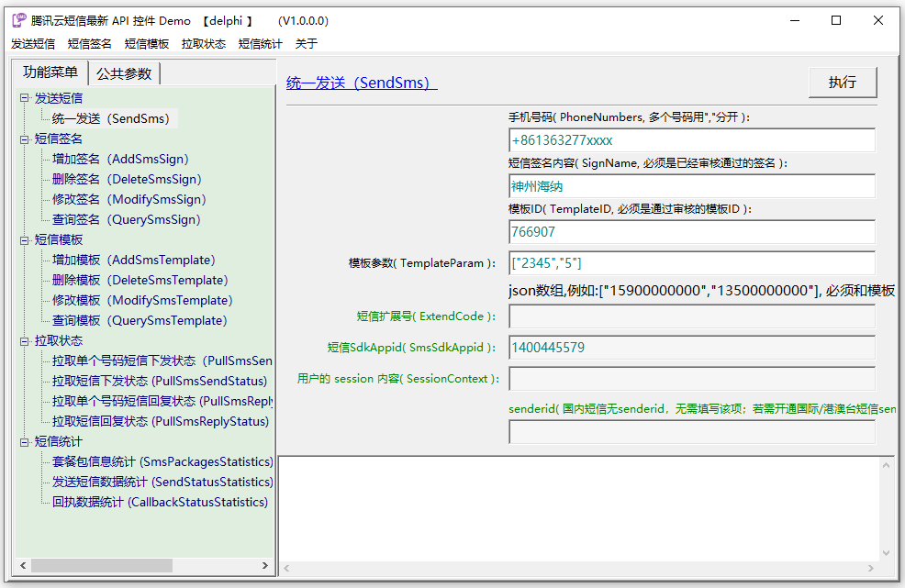
Task: Click the ExtendCode input field
Action: 692,316
